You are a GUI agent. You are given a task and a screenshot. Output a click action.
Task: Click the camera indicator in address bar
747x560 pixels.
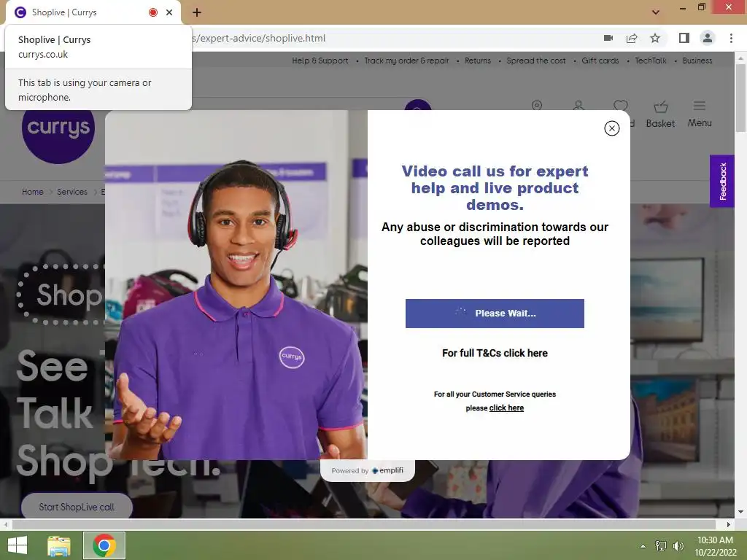pyautogui.click(x=608, y=38)
